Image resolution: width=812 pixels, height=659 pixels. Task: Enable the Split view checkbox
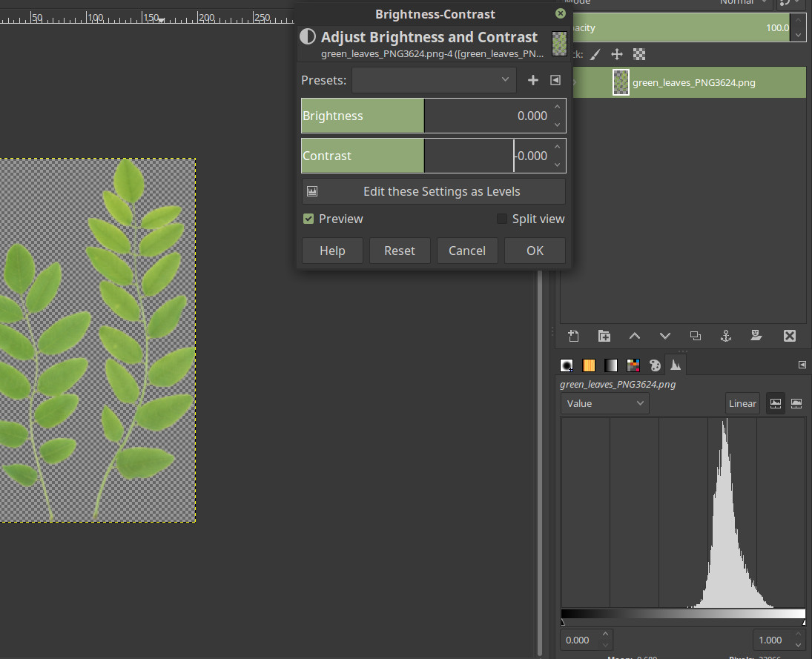[x=502, y=219]
